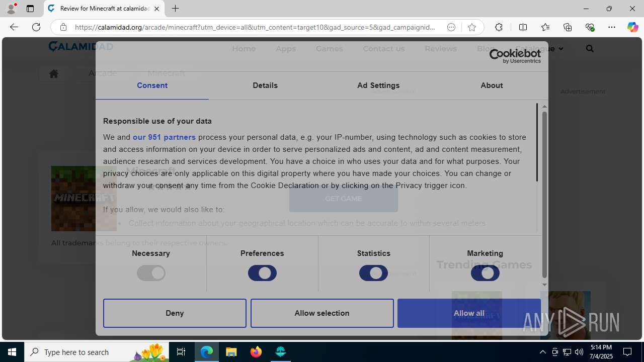Click the browser Back arrow

[x=14, y=27]
